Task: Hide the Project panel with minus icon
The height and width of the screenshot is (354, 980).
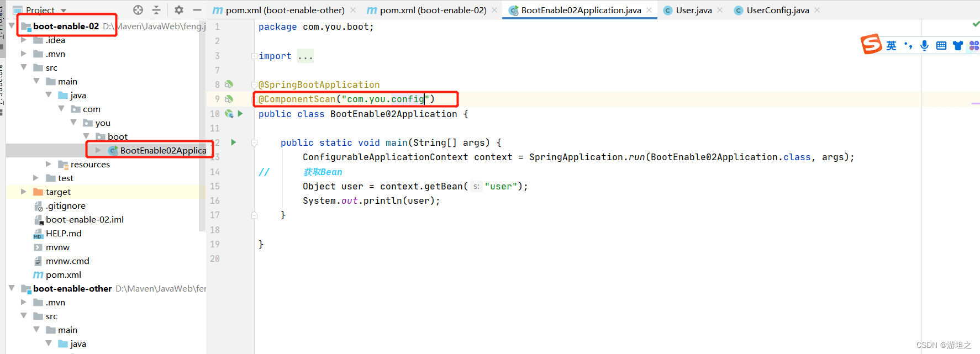Action: tap(197, 10)
